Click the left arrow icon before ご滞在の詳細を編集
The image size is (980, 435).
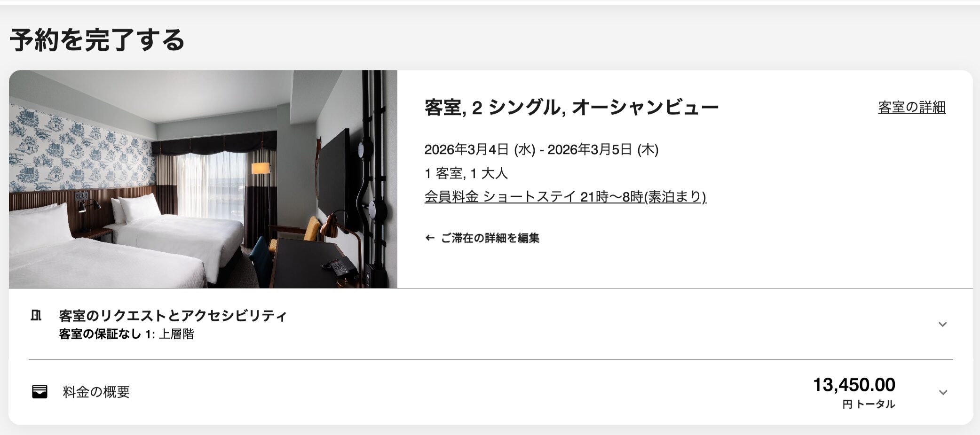[x=429, y=238]
